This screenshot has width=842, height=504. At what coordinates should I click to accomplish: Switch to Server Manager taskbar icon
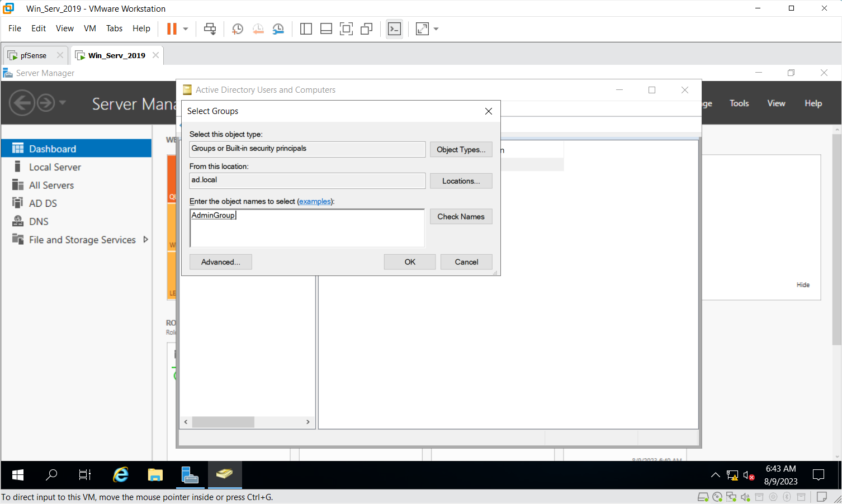pos(190,475)
